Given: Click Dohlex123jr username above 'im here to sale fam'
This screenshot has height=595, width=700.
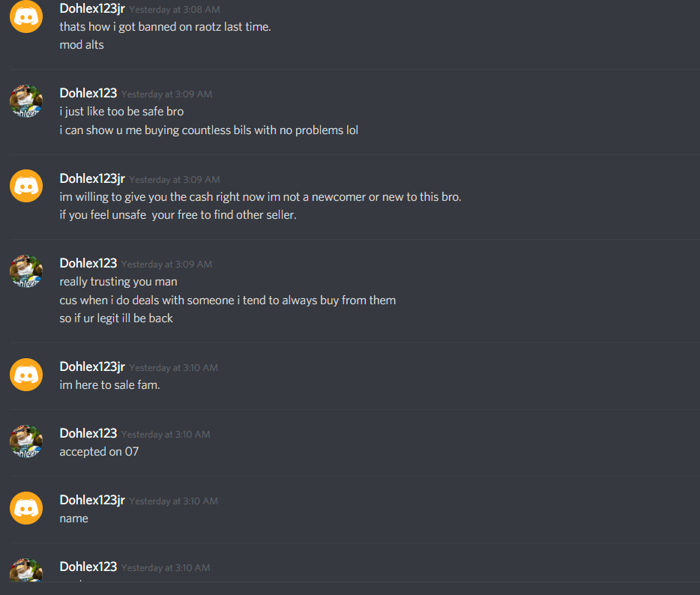Looking at the screenshot, I should coord(92,366).
